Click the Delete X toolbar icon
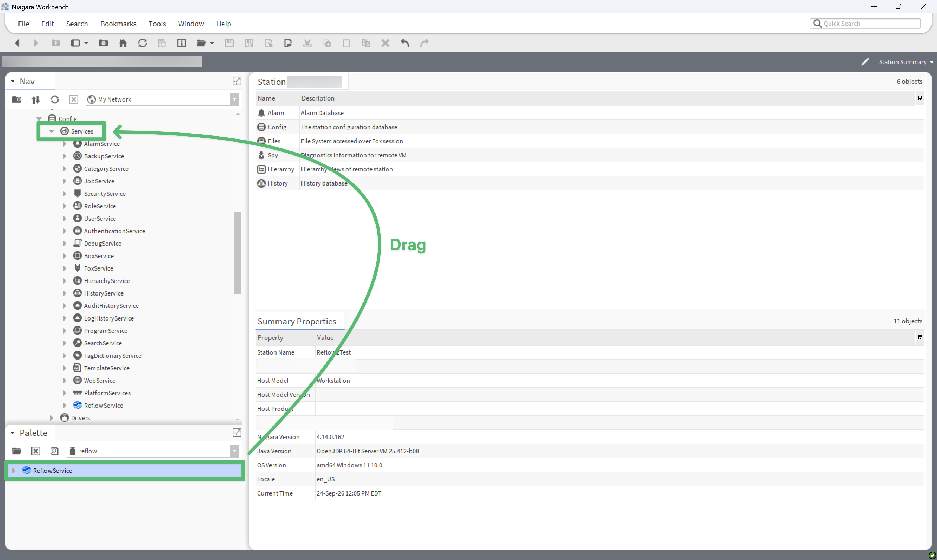937x560 pixels. coord(385,43)
